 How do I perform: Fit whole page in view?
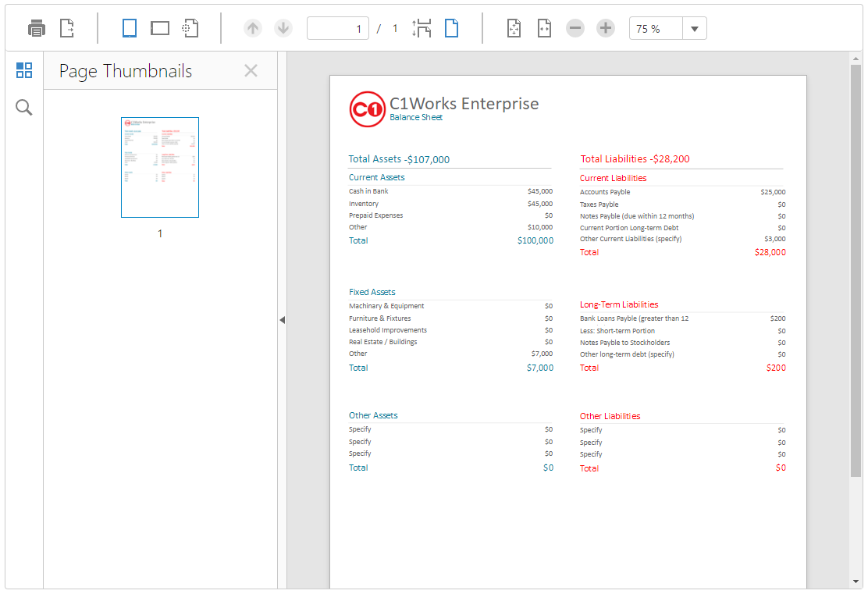coord(514,28)
